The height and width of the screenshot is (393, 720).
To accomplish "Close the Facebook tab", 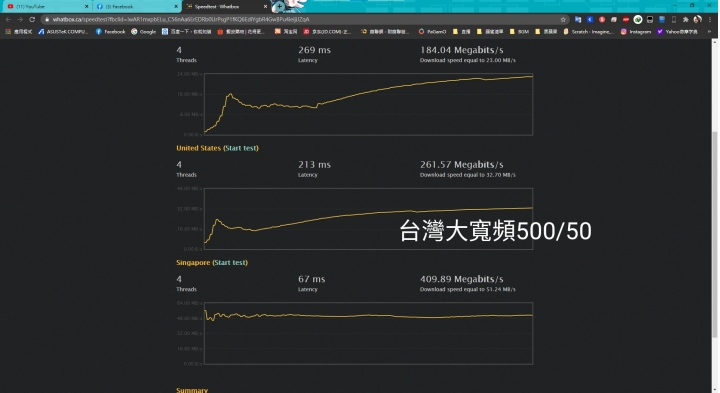I will 176,6.
